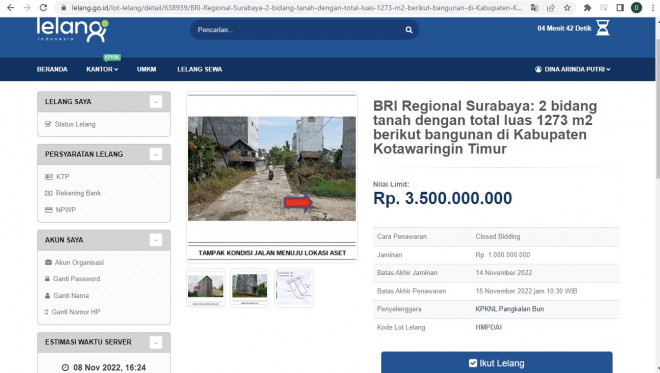Collapse the AKUN SAYA panel
Viewport: 660px width, 373px height.
coord(156,240)
